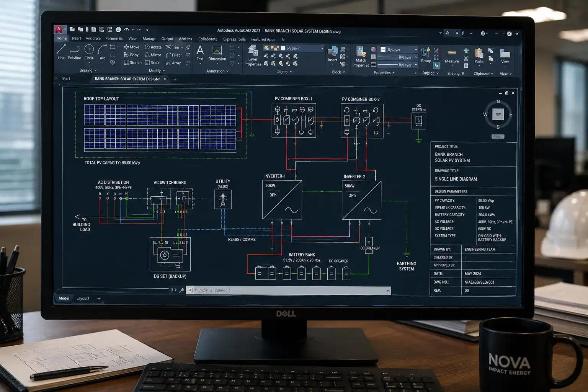Expand the Draw panel dropdown
Viewport: 588px width, 392px height.
(x=88, y=70)
